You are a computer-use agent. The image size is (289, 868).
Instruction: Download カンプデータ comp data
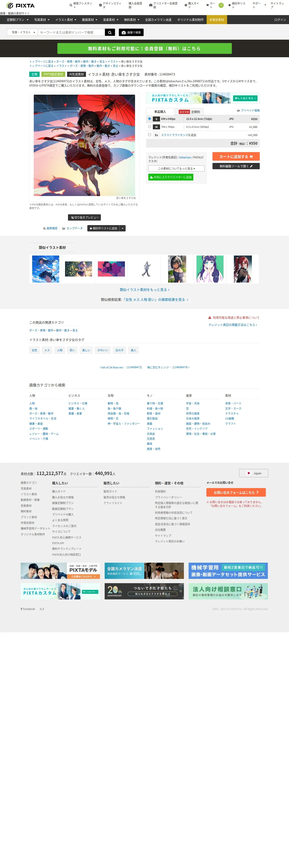(x=72, y=228)
